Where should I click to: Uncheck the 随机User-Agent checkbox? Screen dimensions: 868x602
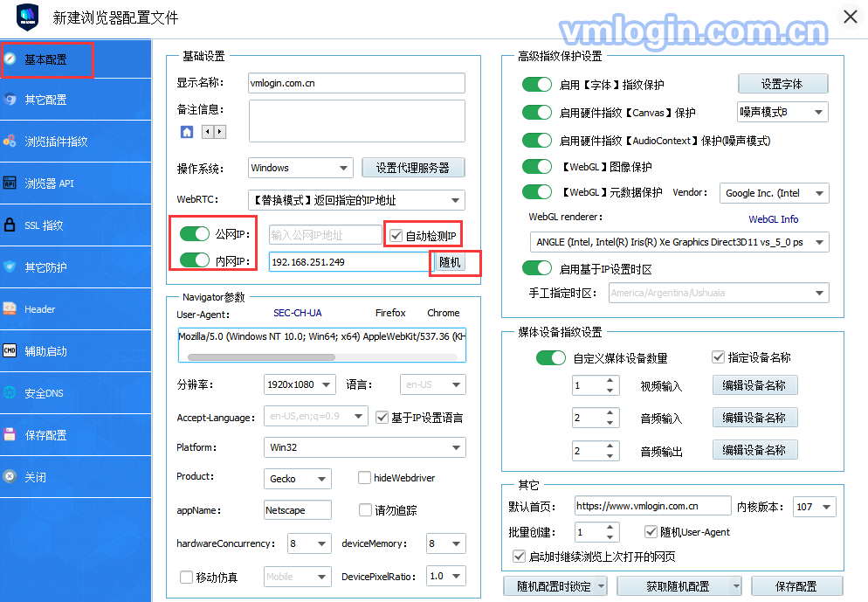coord(651,532)
